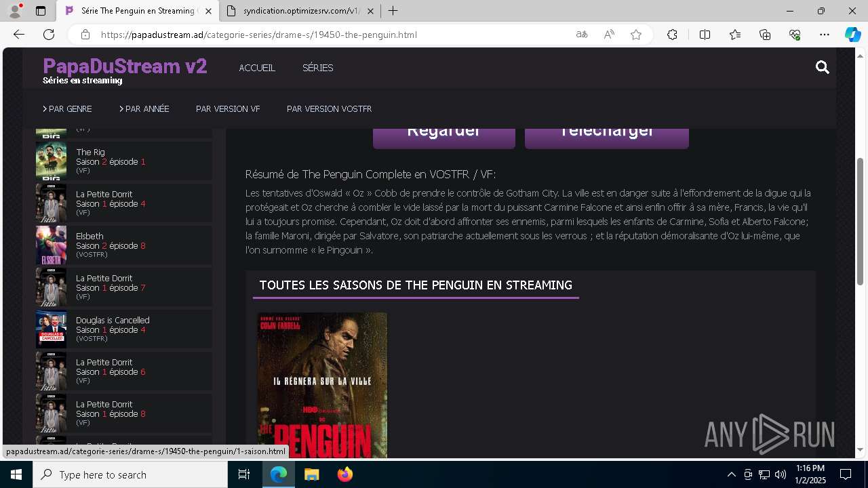Open the Collections icon

pos(765,35)
